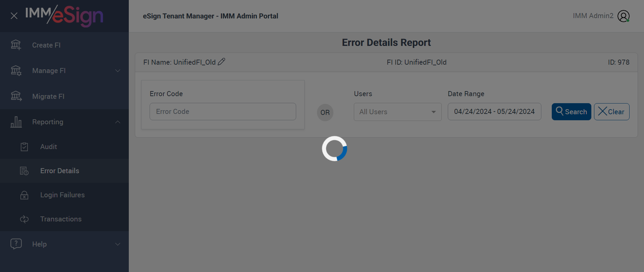
Task: Edit FI Name with the pencil icon
Action: pyautogui.click(x=221, y=62)
